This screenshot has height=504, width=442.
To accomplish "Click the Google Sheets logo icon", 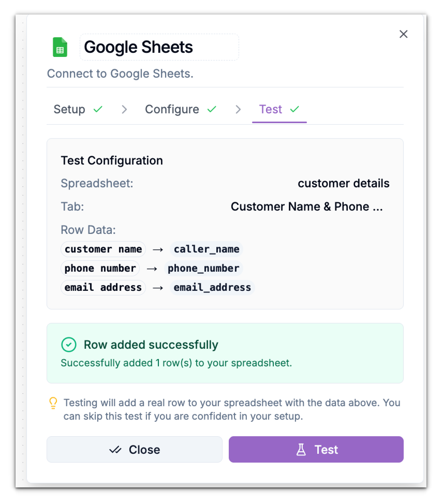I will [x=60, y=48].
